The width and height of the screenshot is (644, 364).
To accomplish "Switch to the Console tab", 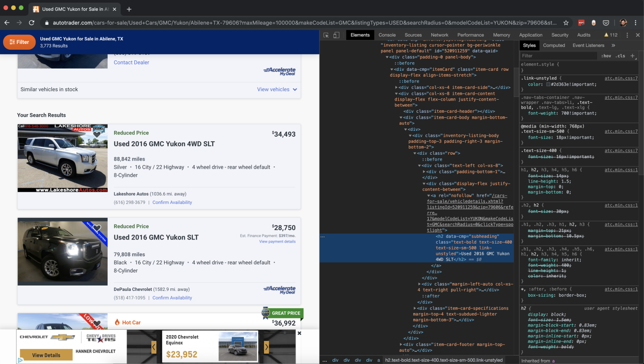I will (387, 35).
